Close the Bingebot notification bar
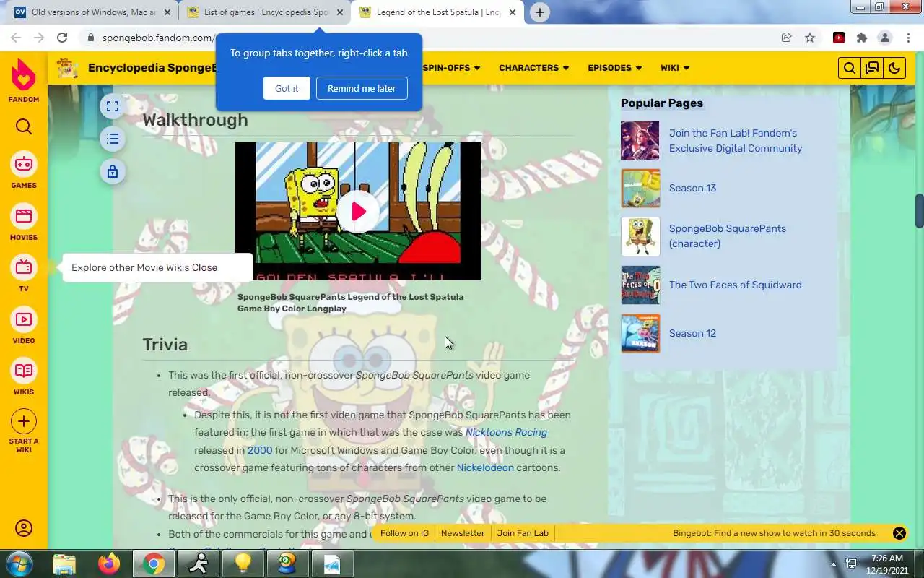The image size is (924, 578). (x=899, y=533)
